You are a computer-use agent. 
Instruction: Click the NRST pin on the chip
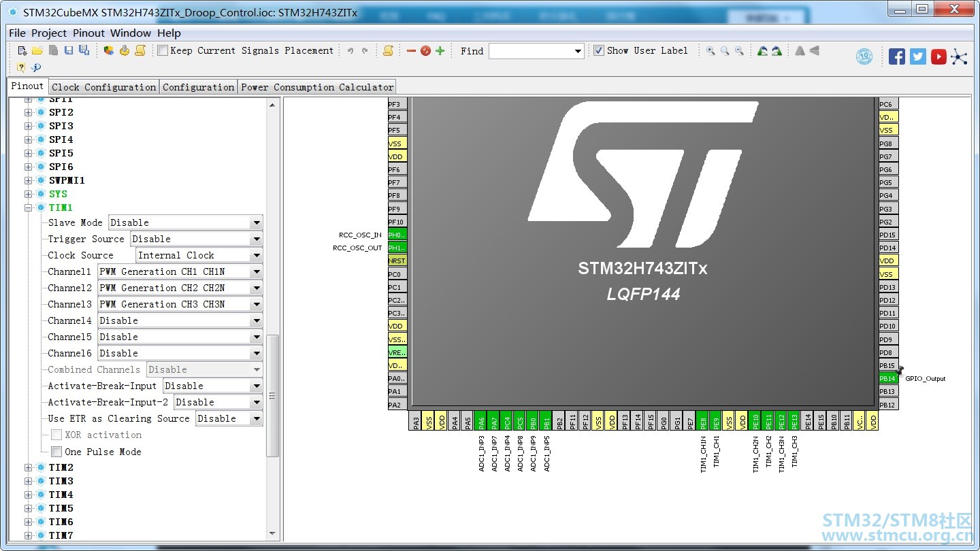[397, 261]
